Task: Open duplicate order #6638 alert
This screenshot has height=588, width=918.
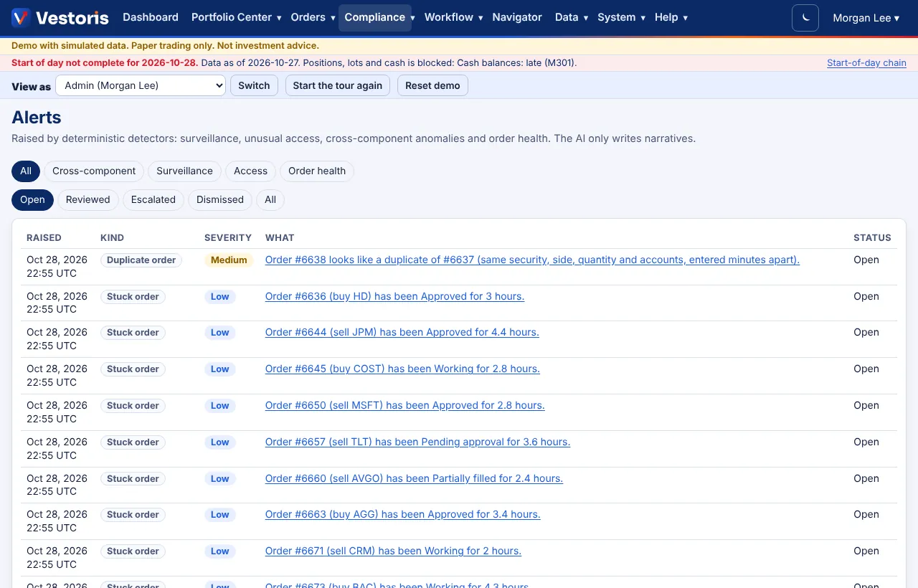Action: [532, 260]
